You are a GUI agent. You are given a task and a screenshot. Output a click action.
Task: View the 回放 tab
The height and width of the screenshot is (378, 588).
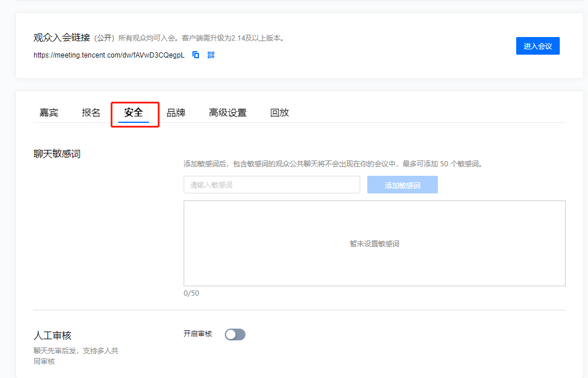click(280, 112)
